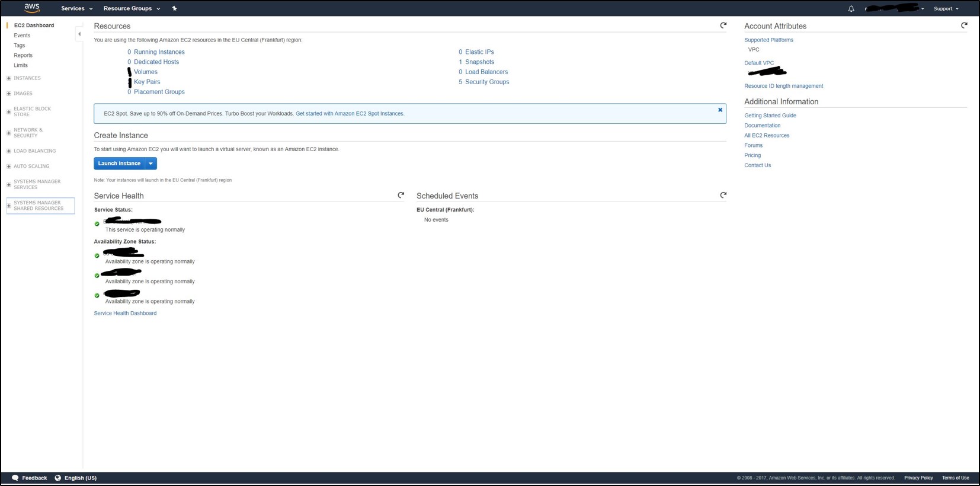Open the Load Balancers link

[x=486, y=72]
